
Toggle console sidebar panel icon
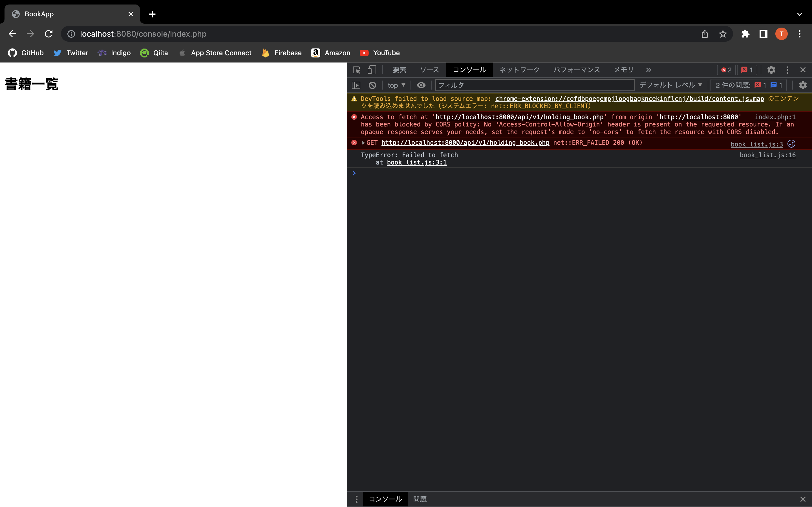(x=356, y=85)
